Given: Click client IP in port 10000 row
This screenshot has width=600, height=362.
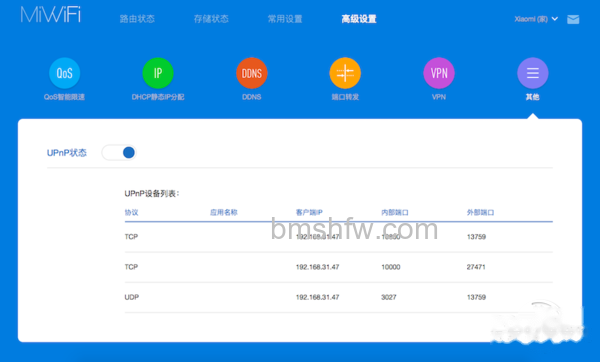Looking at the screenshot, I should [318, 267].
